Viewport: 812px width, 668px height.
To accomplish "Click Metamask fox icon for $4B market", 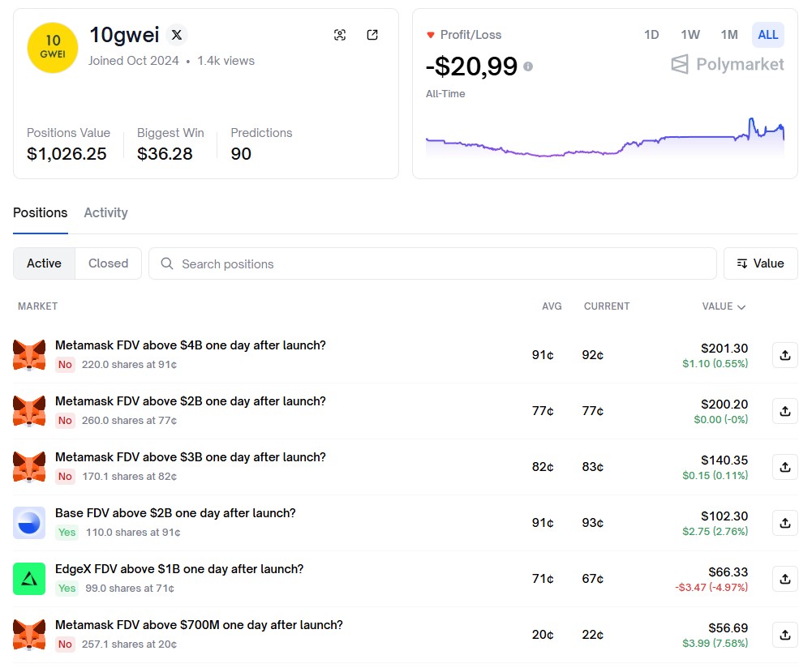I will pyautogui.click(x=29, y=355).
